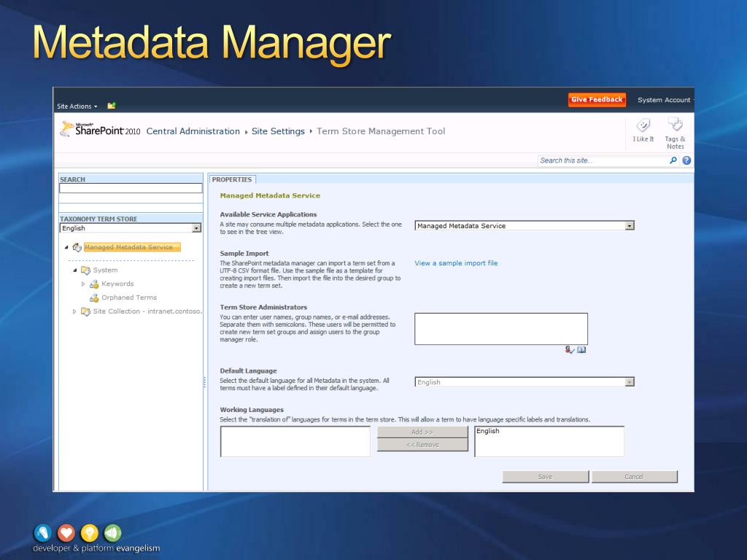
Task: Click the Site Collection folder icon
Action: click(x=85, y=311)
